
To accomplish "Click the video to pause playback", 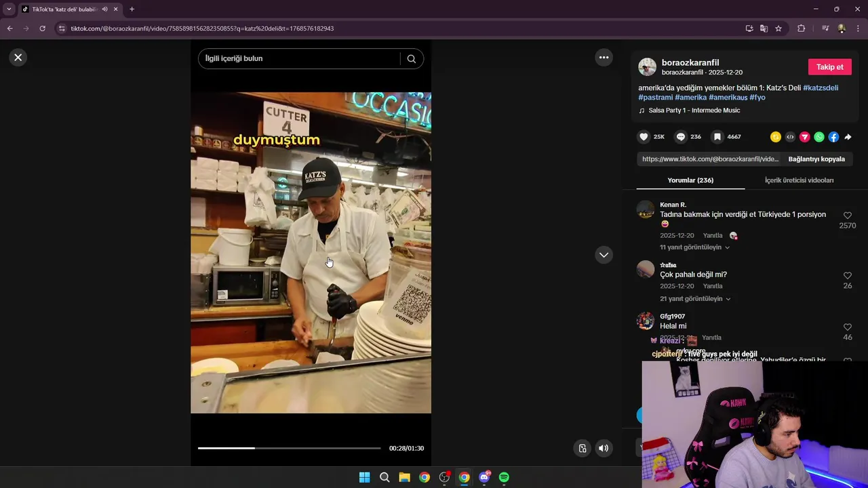I will [311, 253].
